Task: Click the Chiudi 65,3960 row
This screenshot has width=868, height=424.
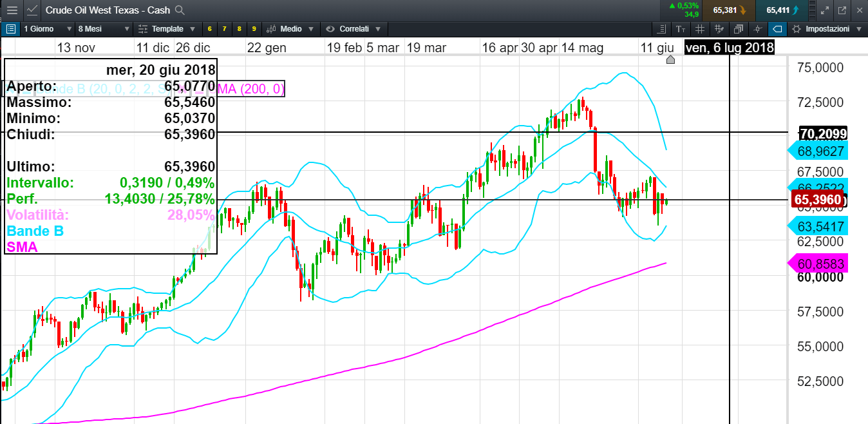Action: [111, 134]
